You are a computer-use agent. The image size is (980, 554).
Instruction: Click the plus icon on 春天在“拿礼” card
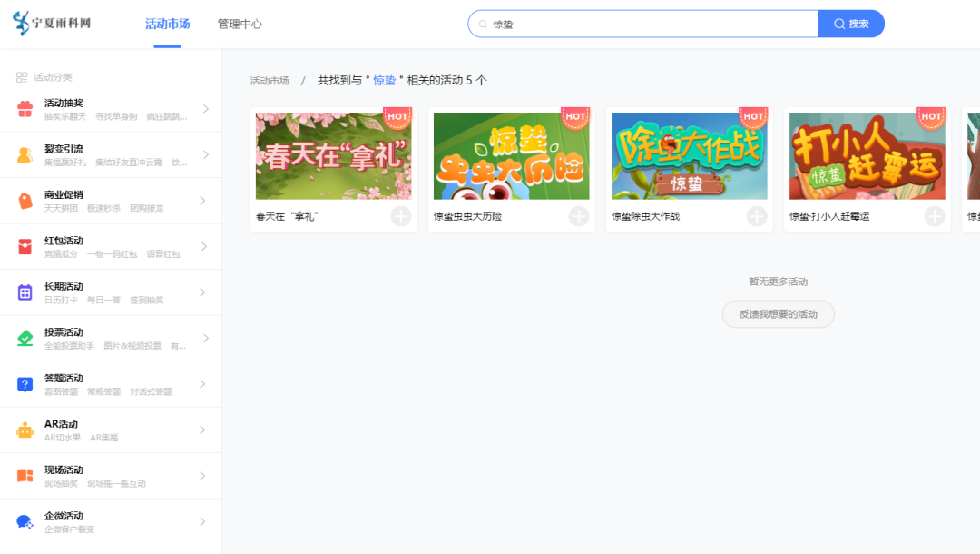tap(401, 216)
